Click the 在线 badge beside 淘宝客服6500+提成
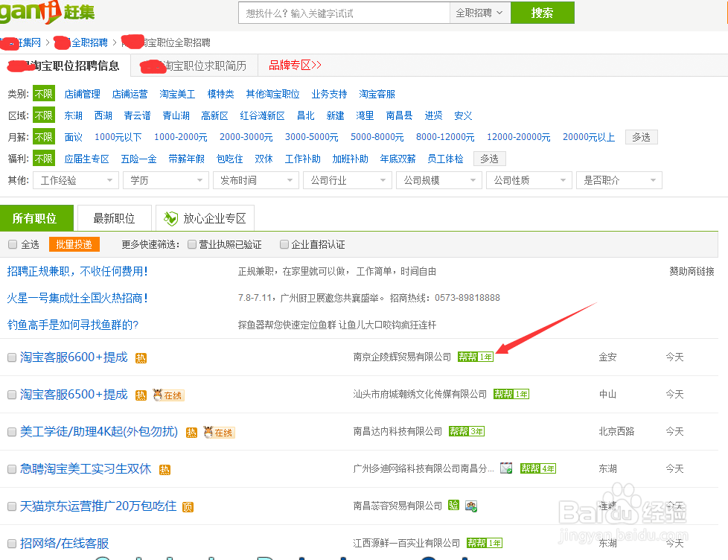The width and height of the screenshot is (728, 560). tap(168, 395)
